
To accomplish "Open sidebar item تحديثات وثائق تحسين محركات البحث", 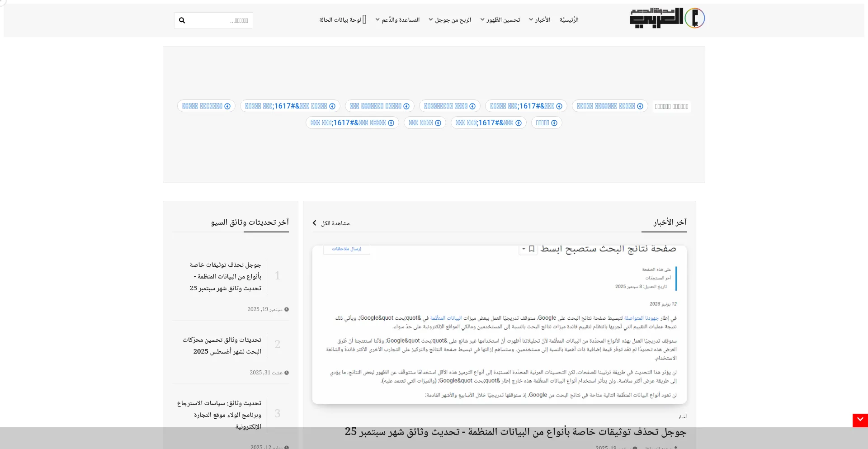I will pos(222,345).
